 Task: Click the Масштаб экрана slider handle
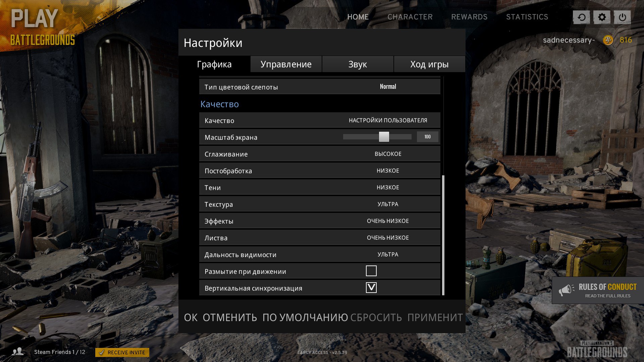pyautogui.click(x=384, y=137)
